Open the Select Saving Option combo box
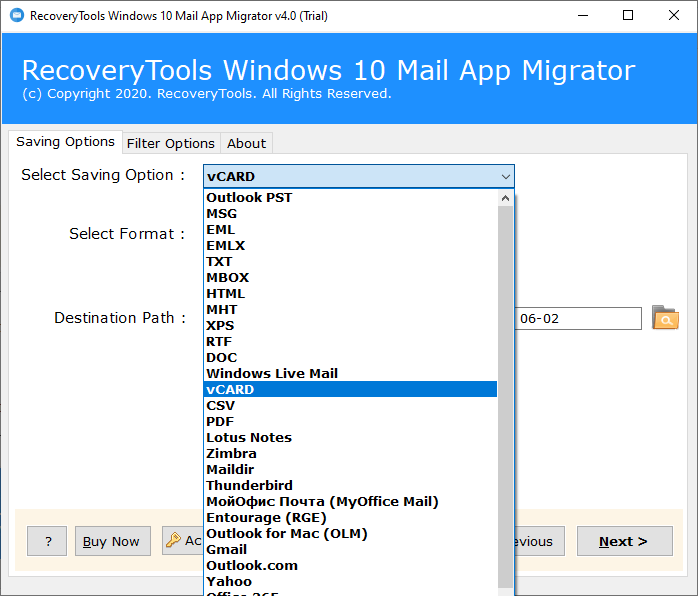The width and height of the screenshot is (698, 596). [x=359, y=176]
